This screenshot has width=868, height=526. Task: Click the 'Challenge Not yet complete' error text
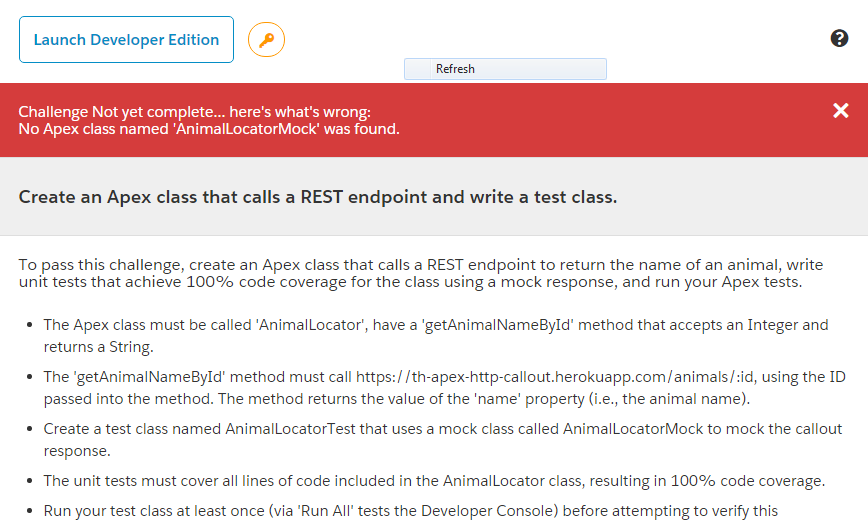(x=194, y=112)
